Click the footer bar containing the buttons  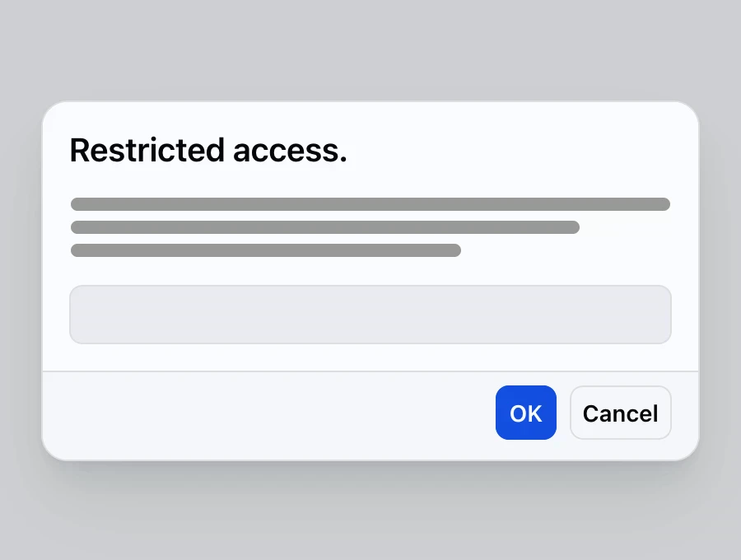pos(247,413)
